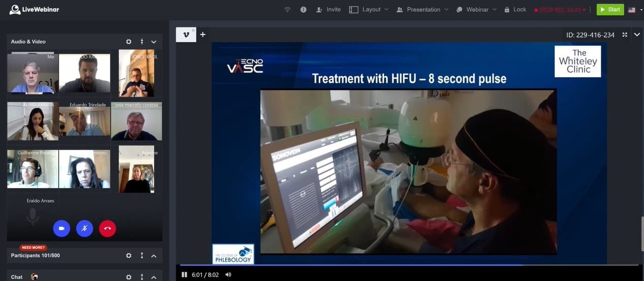Collapse the Audio & Video panel
This screenshot has width=644, height=281.
[154, 42]
